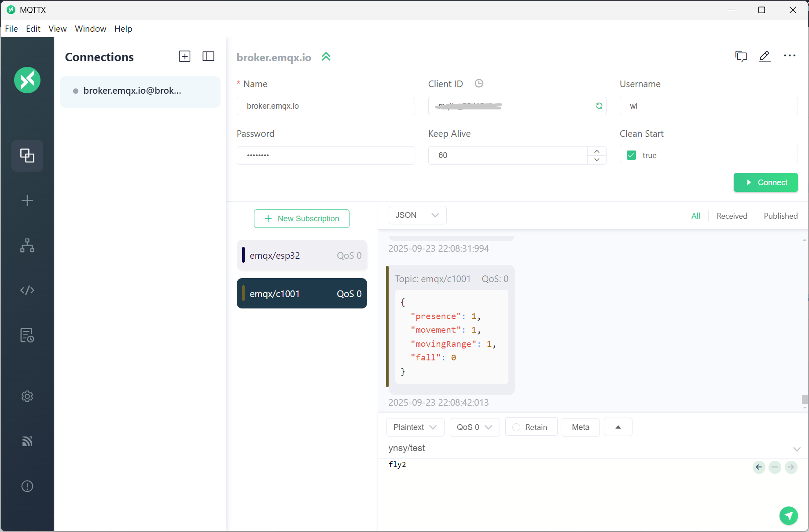Open the Script page from the sidebar

pyautogui.click(x=27, y=290)
